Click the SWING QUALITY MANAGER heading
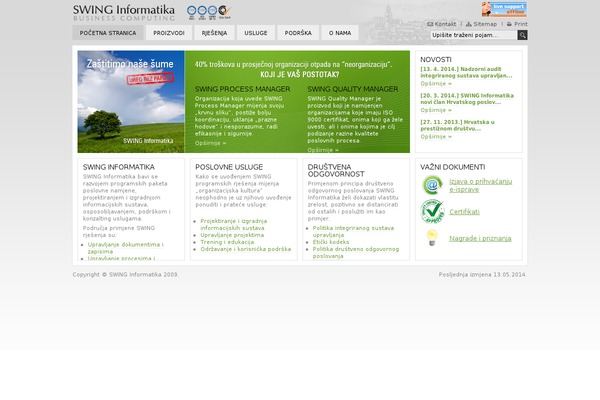The image size is (600, 400). (352, 89)
